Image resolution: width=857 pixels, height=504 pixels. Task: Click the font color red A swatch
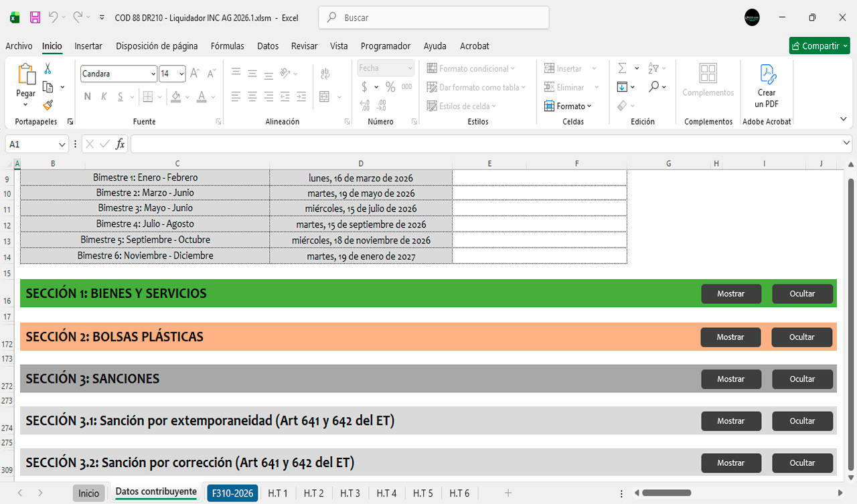pos(202,96)
